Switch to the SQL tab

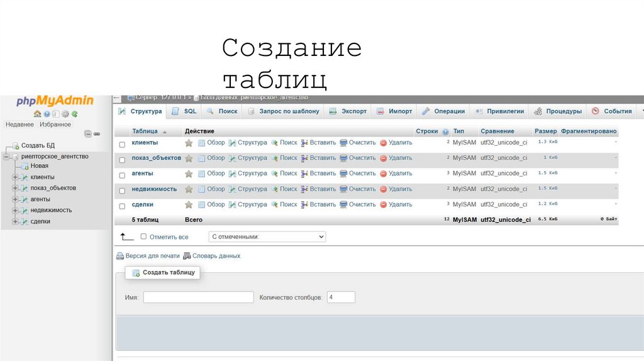[x=184, y=111]
